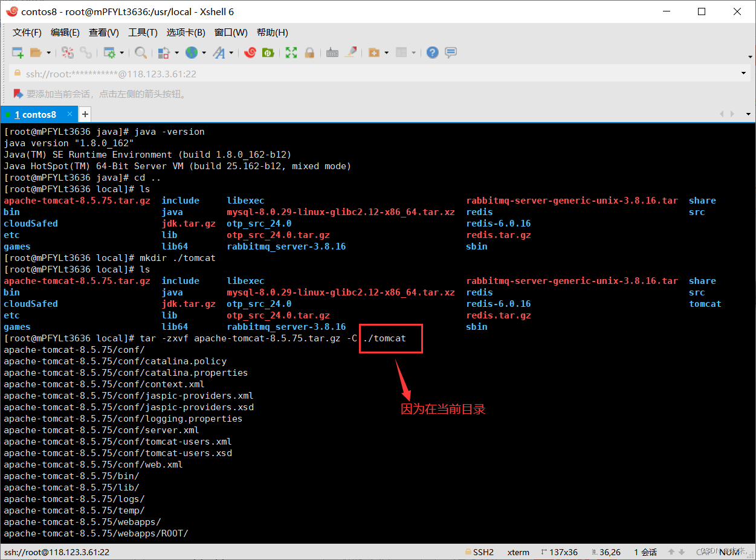Toggle CAP indicator in the status bar
This screenshot has height=560, width=756.
pyautogui.click(x=703, y=552)
